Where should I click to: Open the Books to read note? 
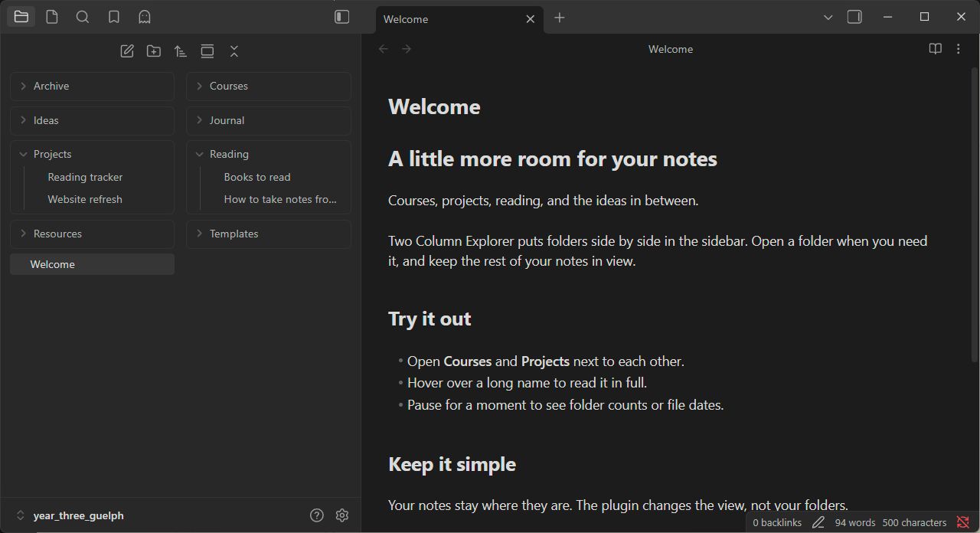point(257,177)
